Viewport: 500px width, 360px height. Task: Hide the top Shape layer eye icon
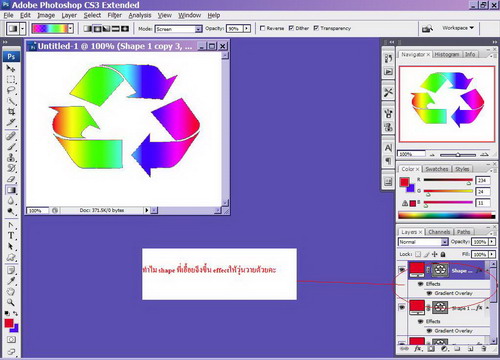click(x=402, y=269)
